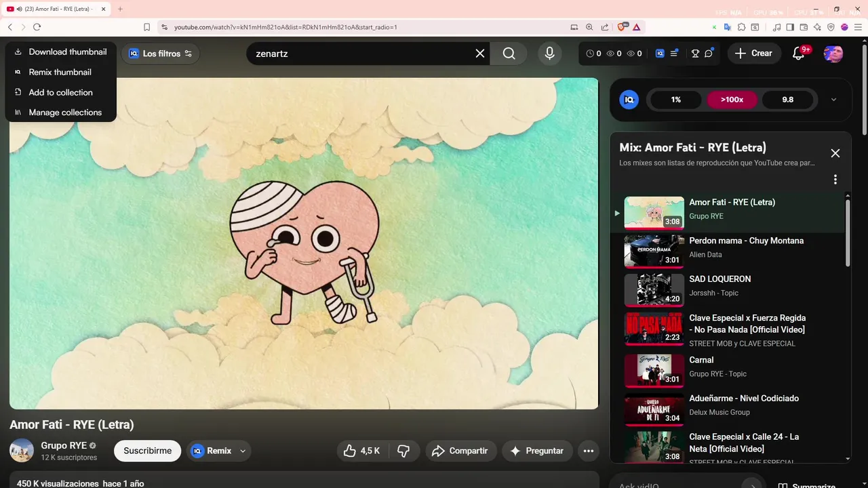Open the browser hamburger menu

click(x=857, y=27)
